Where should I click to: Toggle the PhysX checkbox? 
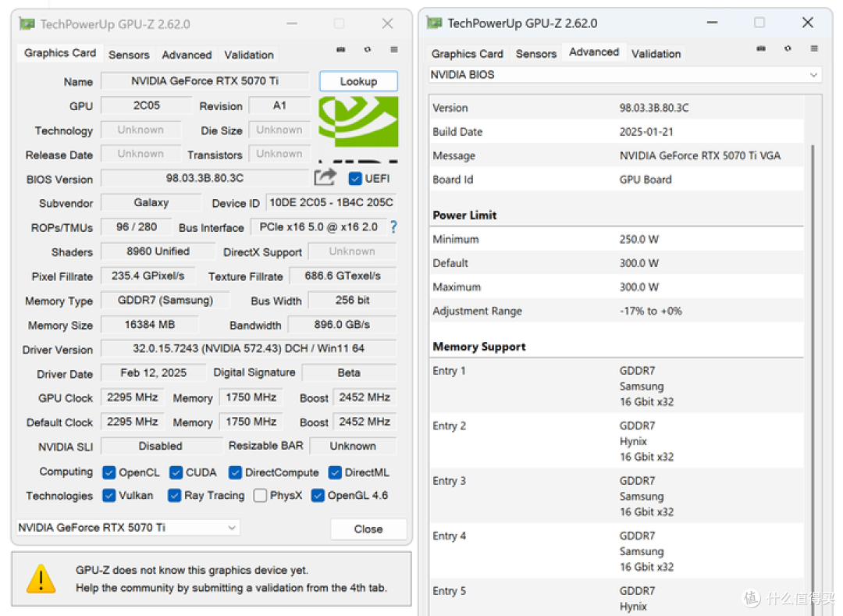tap(260, 495)
